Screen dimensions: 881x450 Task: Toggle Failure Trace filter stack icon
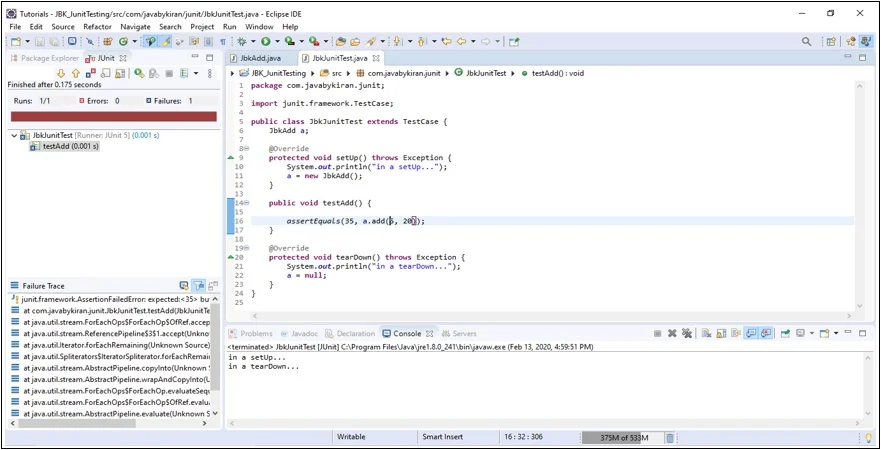(198, 285)
